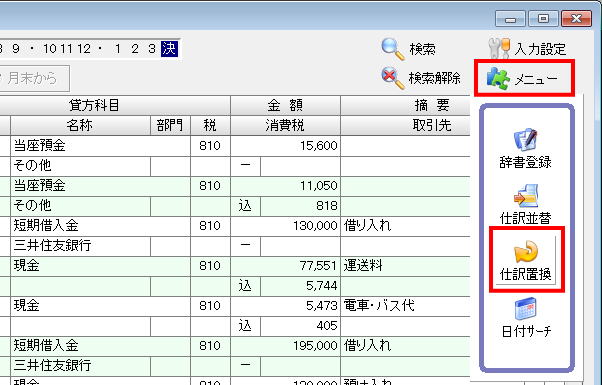Screen dimensions: 602x385
Task: Select the 5,473 amount cell
Action: click(285, 306)
